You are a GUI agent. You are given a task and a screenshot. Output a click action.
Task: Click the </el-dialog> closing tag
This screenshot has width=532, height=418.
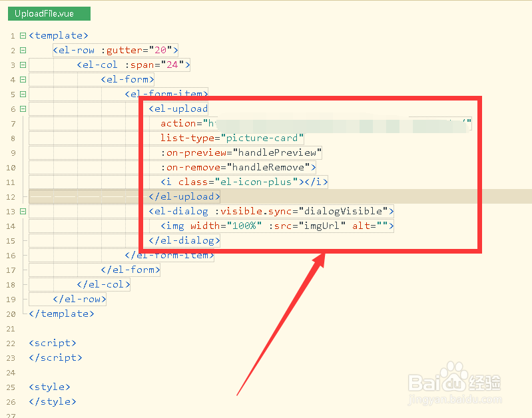[x=184, y=240]
